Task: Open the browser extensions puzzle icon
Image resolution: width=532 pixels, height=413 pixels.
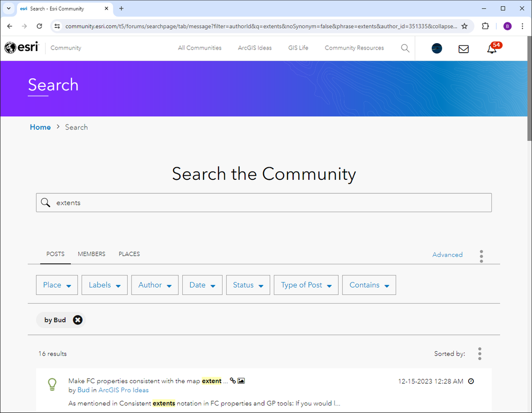Action: (485, 26)
